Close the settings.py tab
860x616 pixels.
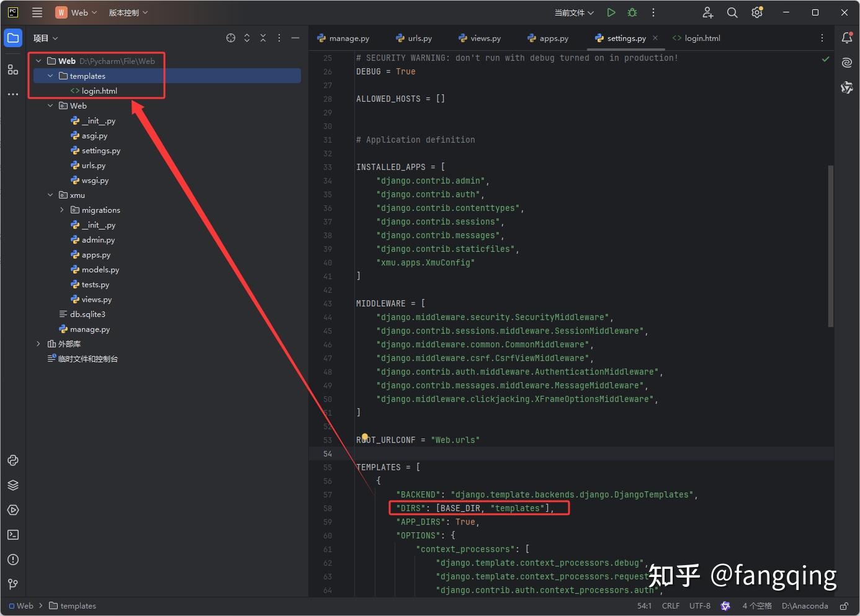[655, 38]
